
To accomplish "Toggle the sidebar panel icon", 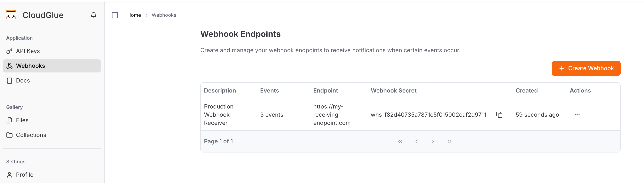I will tap(115, 15).
